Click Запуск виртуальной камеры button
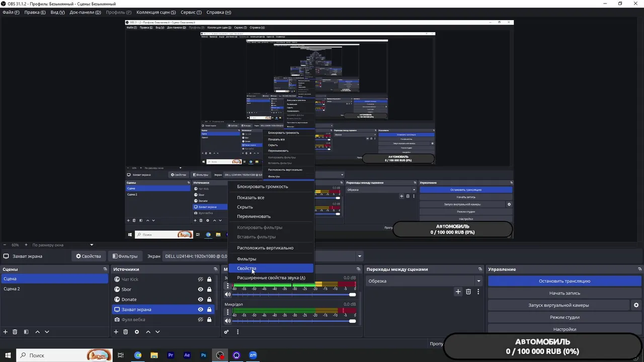644x362 pixels. (558, 305)
